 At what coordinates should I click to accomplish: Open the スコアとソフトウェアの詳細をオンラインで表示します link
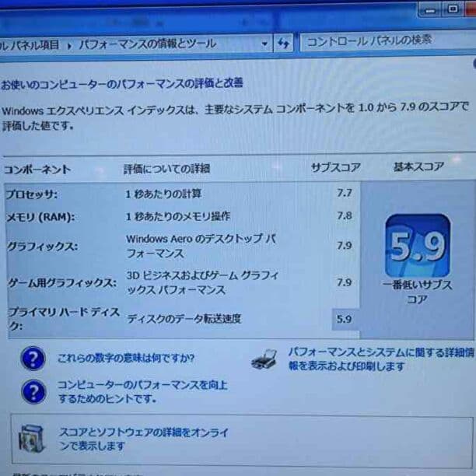pyautogui.click(x=144, y=439)
